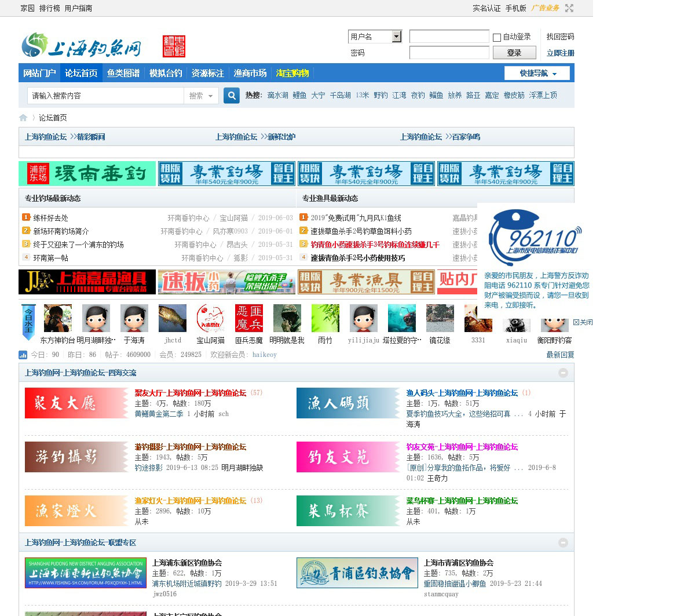
Task: Open the 实名认证 top link
Action: 487,8
